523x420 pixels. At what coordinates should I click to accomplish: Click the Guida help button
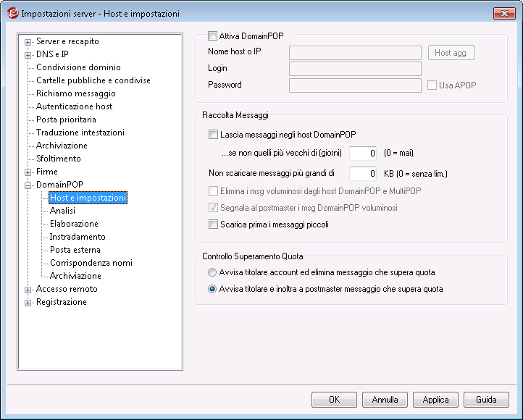pyautogui.click(x=486, y=399)
